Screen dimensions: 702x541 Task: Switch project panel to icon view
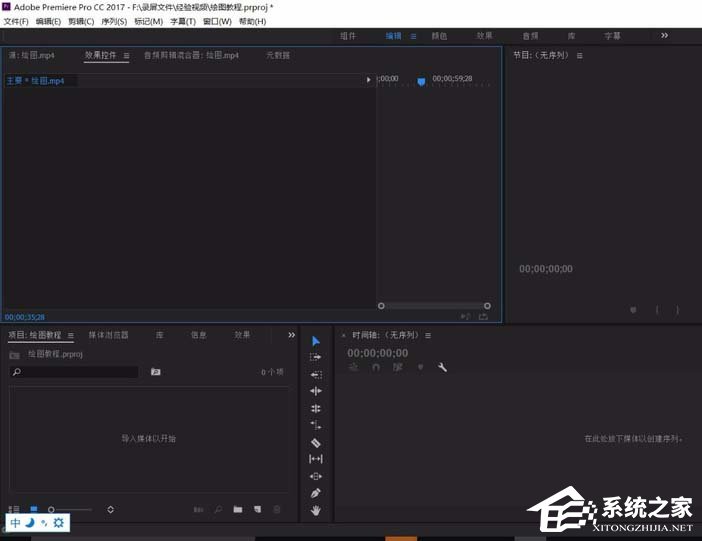[x=34, y=509]
